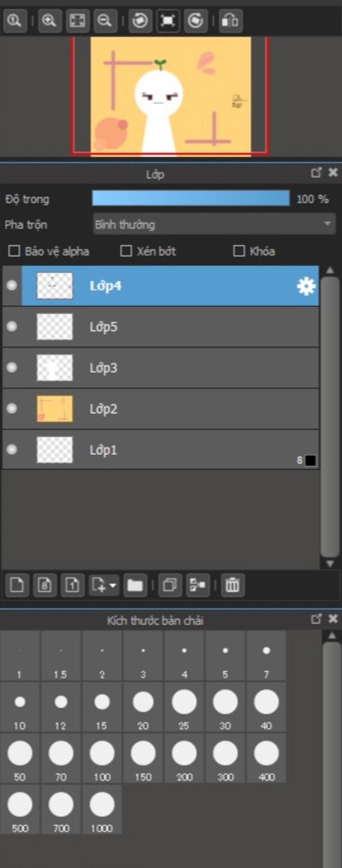This screenshot has height=868, width=342.
Task: Click the flip canvas horizontally icon
Action: [231, 21]
